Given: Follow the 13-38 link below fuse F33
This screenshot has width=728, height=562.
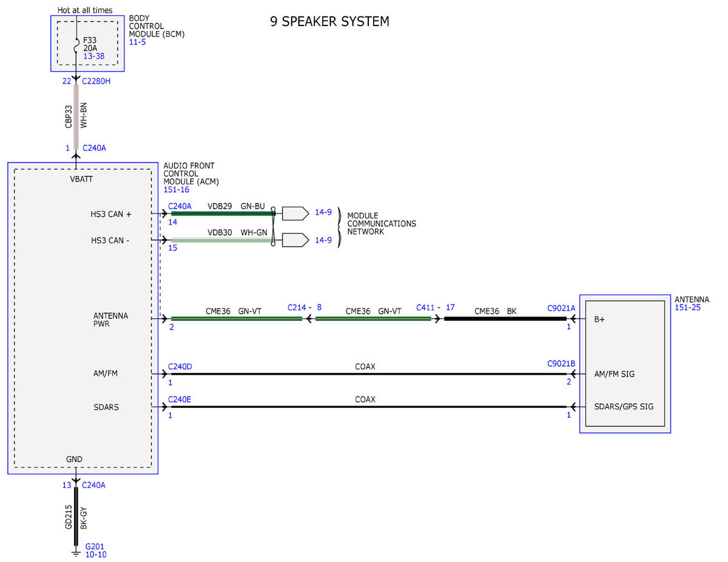Looking at the screenshot, I should tap(93, 55).
